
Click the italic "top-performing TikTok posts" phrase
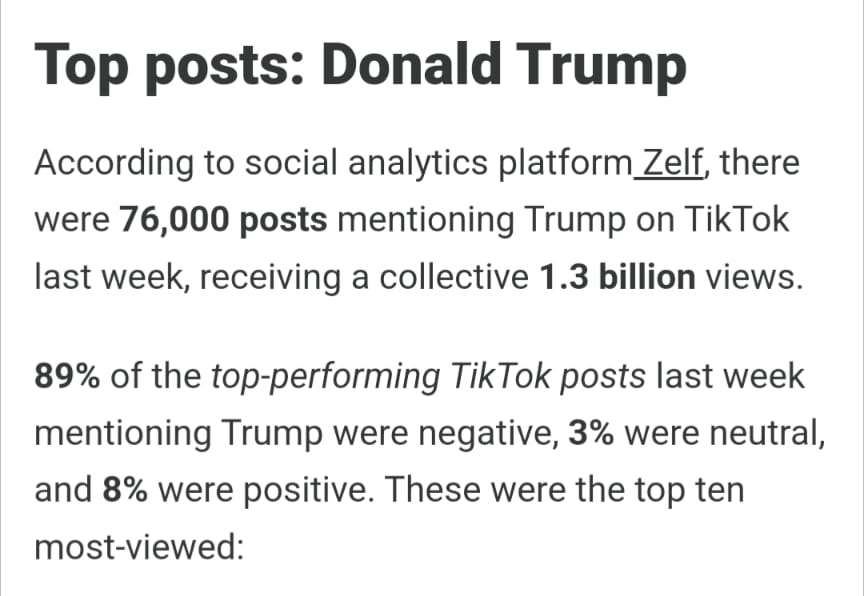(x=433, y=377)
